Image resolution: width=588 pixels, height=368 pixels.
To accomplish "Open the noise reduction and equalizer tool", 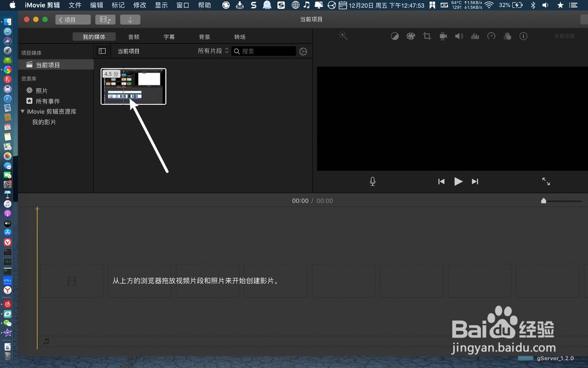I will point(475,36).
